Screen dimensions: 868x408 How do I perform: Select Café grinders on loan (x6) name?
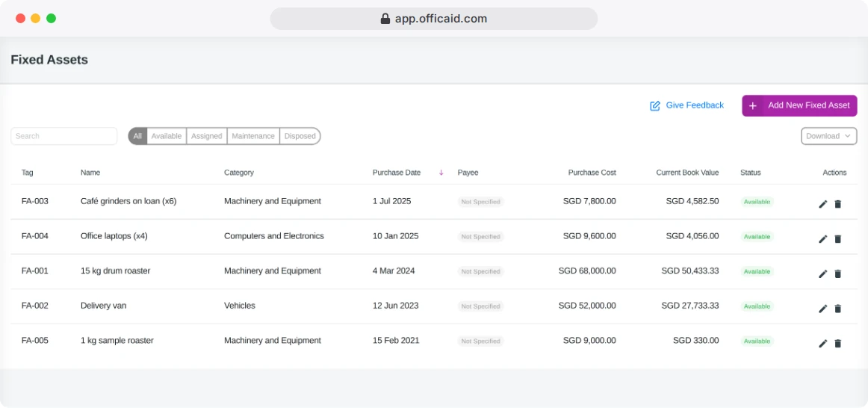(x=128, y=201)
